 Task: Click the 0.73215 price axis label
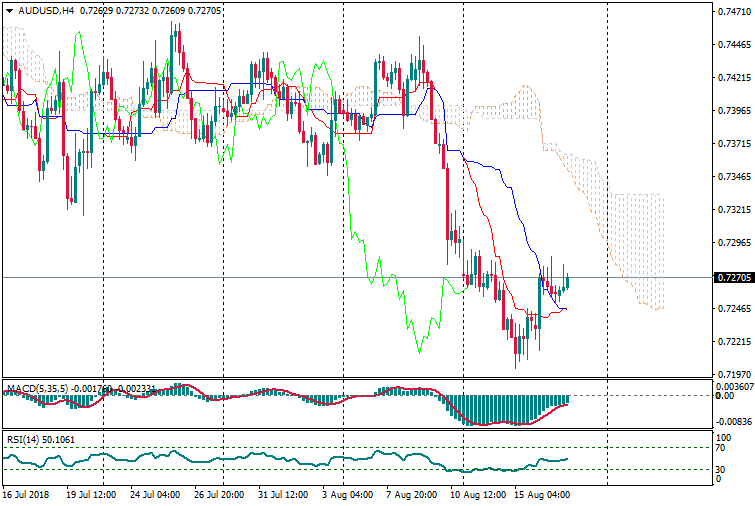tap(734, 210)
